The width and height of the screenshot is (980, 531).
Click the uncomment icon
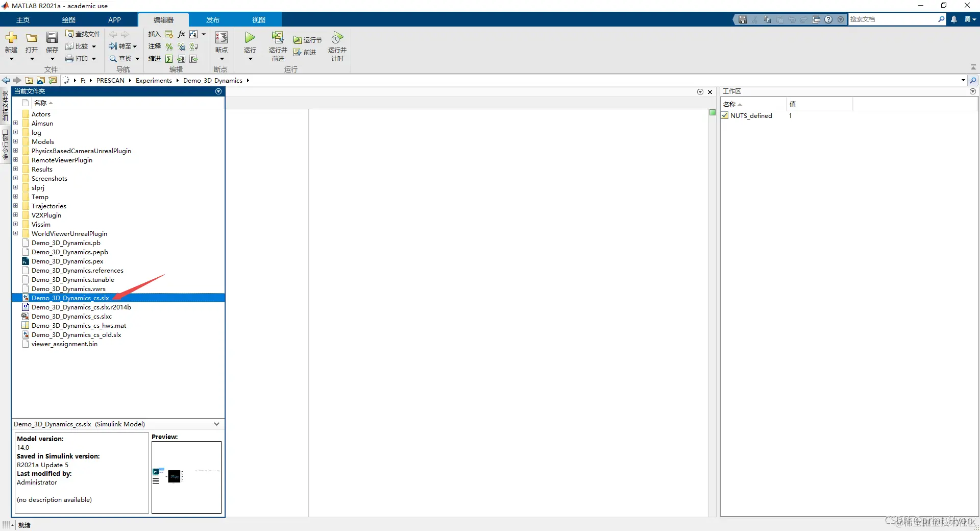(x=181, y=46)
